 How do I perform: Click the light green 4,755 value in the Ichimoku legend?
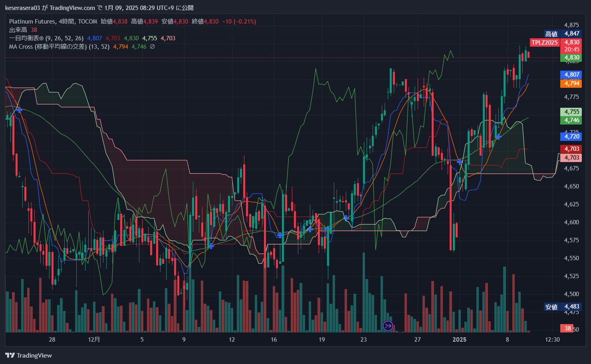coord(150,38)
